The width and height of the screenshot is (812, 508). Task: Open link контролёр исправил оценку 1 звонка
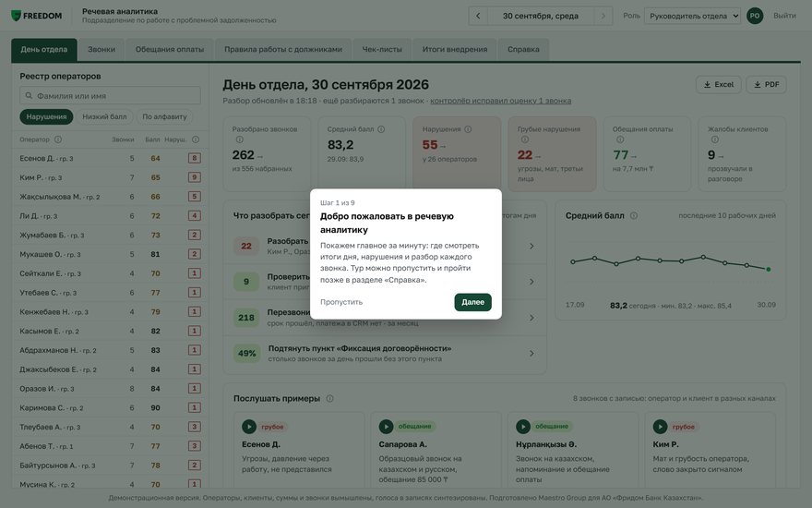pyautogui.click(x=500, y=101)
